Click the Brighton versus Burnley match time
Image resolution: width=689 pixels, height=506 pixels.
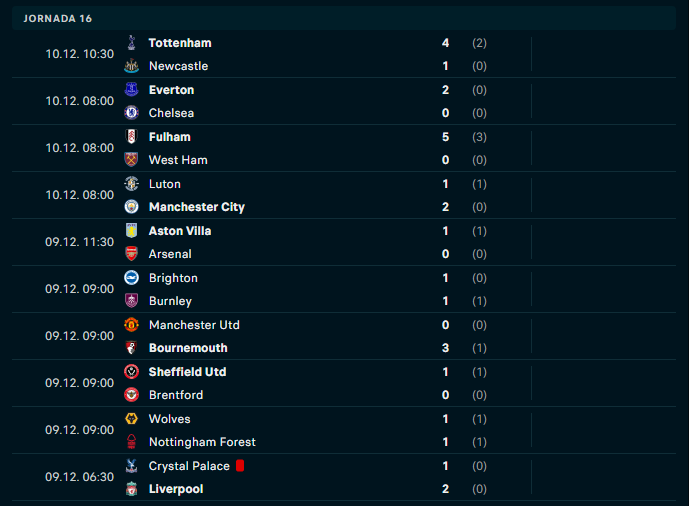pos(80,289)
